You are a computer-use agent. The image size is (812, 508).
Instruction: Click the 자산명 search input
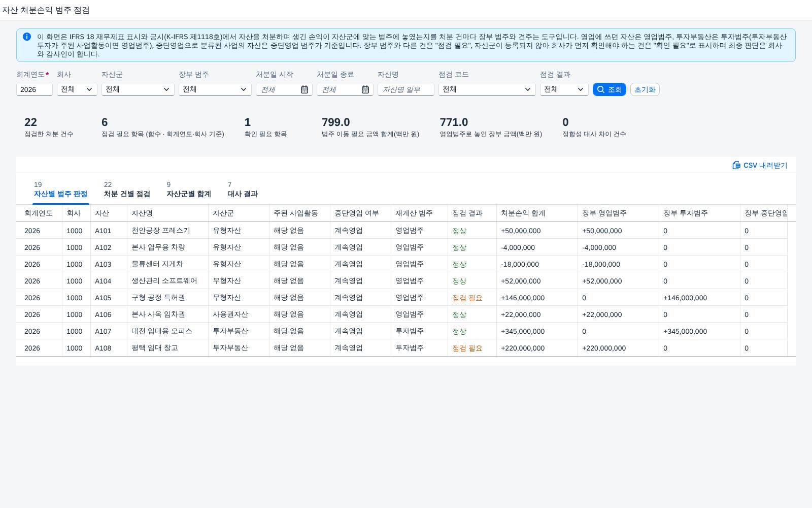[405, 89]
